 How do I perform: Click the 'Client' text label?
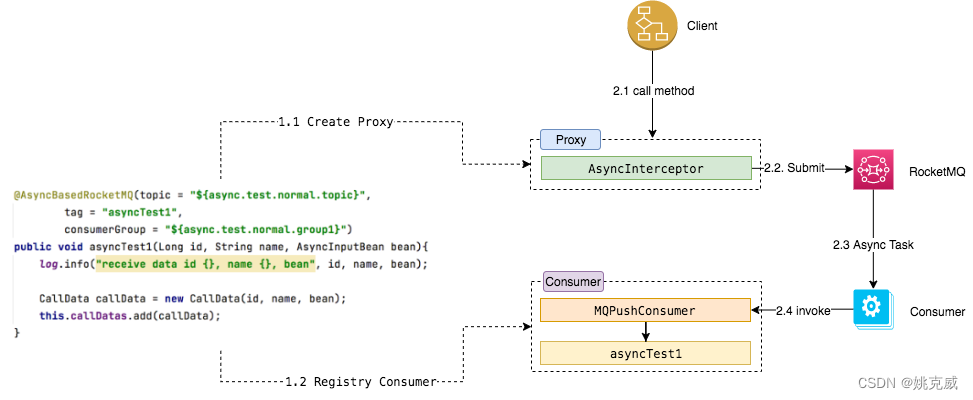[x=702, y=26]
